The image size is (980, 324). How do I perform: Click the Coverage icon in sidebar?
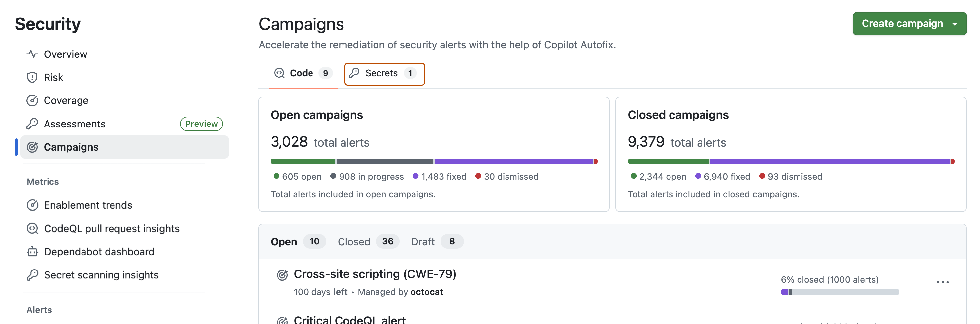click(32, 100)
